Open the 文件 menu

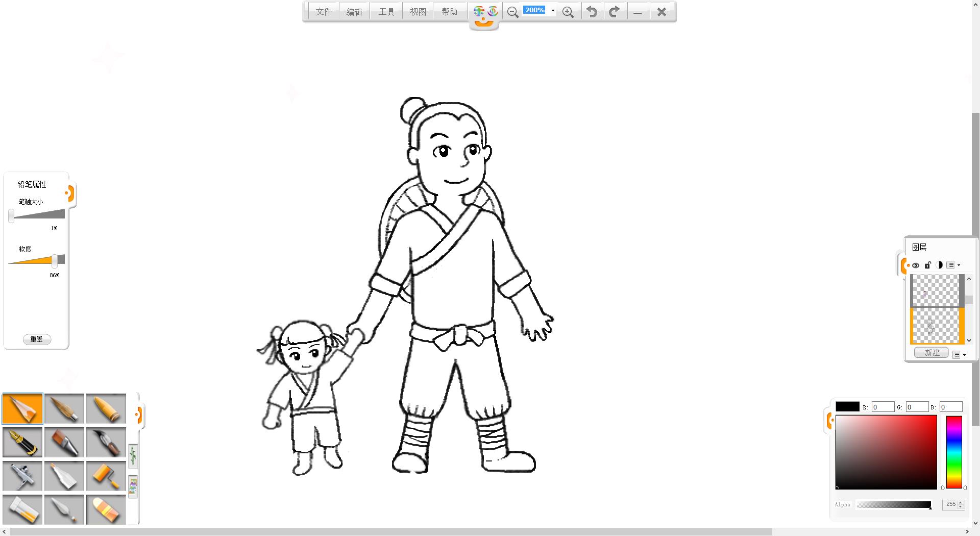[323, 12]
